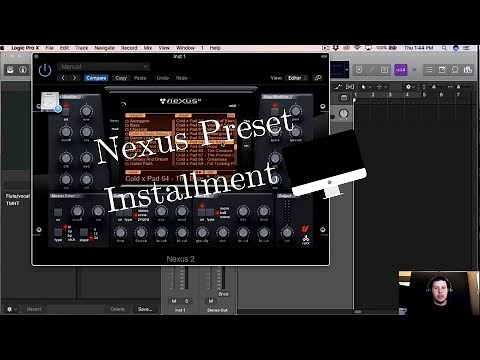This screenshot has width=480, height=360.
Task: Click the Compare button
Action: click(x=96, y=78)
